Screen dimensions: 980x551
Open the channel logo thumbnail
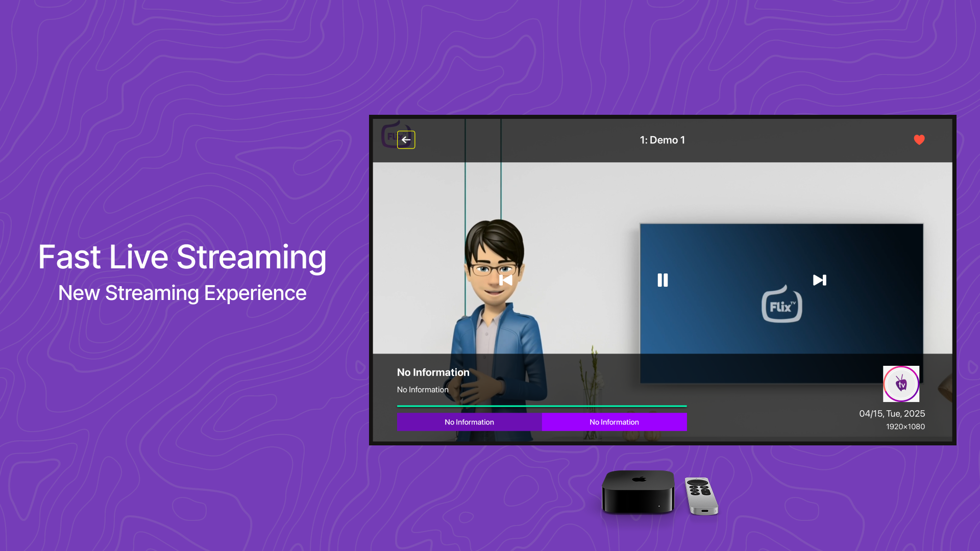click(901, 384)
